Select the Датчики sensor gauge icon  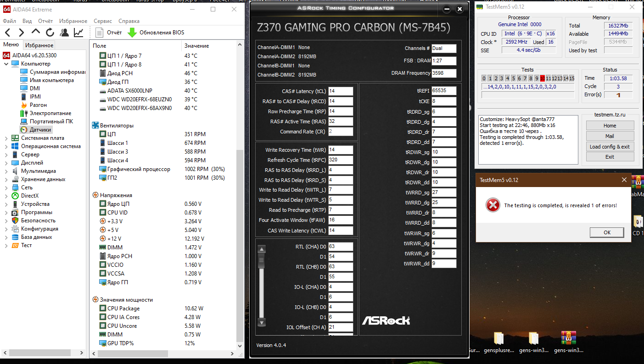click(24, 130)
